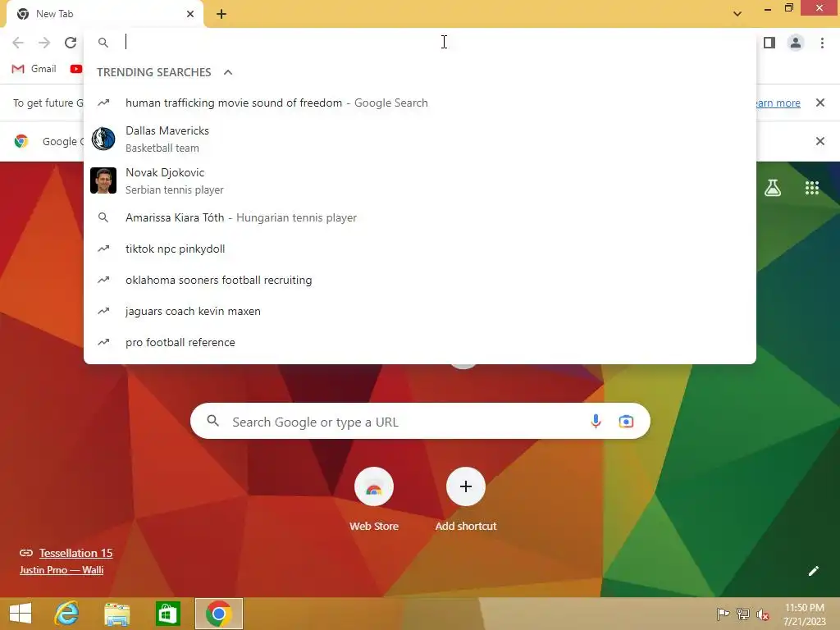Select 'oklahoma sooners football recruiting' suggestion
The width and height of the screenshot is (840, 630).
[x=420, y=280]
